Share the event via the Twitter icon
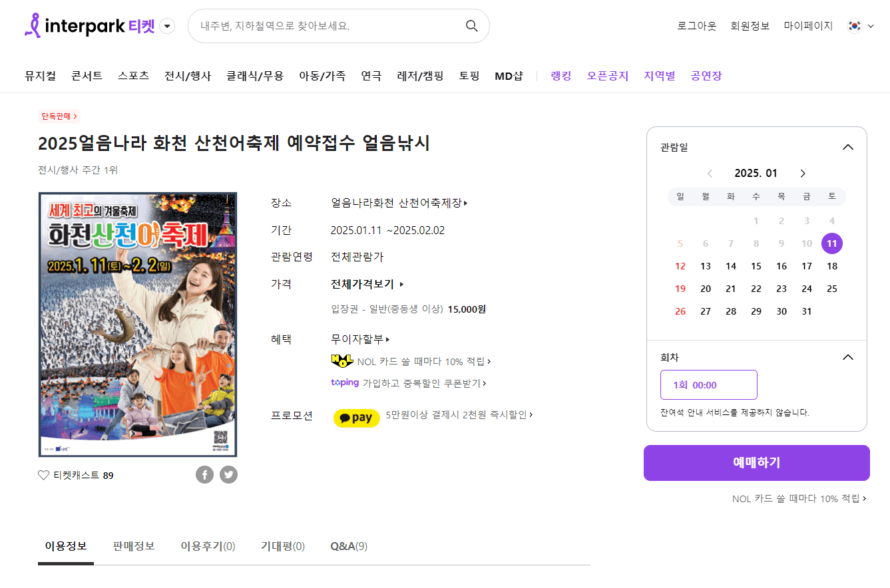Screen dimensions: 890x588 228,474
